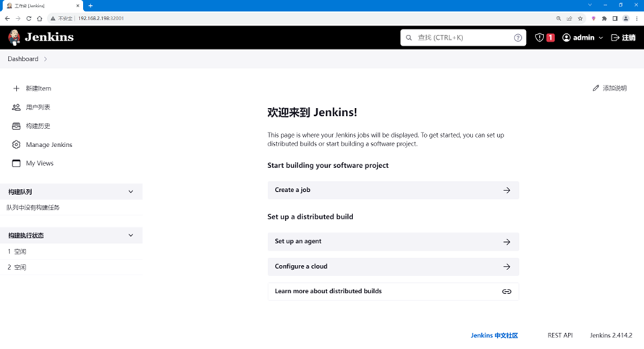The image size is (644, 349).
Task: Click the browser home icon
Action: coord(39,19)
